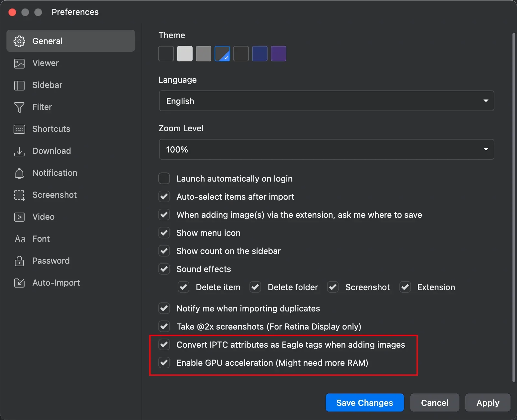The image size is (517, 420).
Task: Click the Screenshot dashed-frame icon
Action: coord(19,195)
